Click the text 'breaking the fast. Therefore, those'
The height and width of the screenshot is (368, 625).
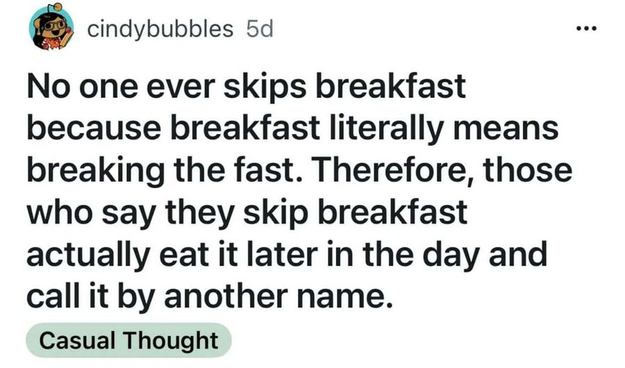[299, 170]
